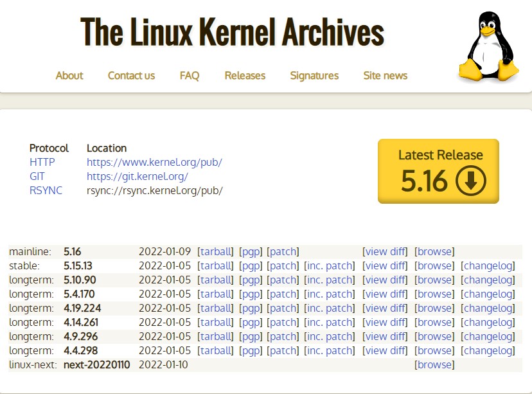Image resolution: width=532 pixels, height=394 pixels.
Task: Open the changelog for stable 5.15.13
Action: pos(488,265)
